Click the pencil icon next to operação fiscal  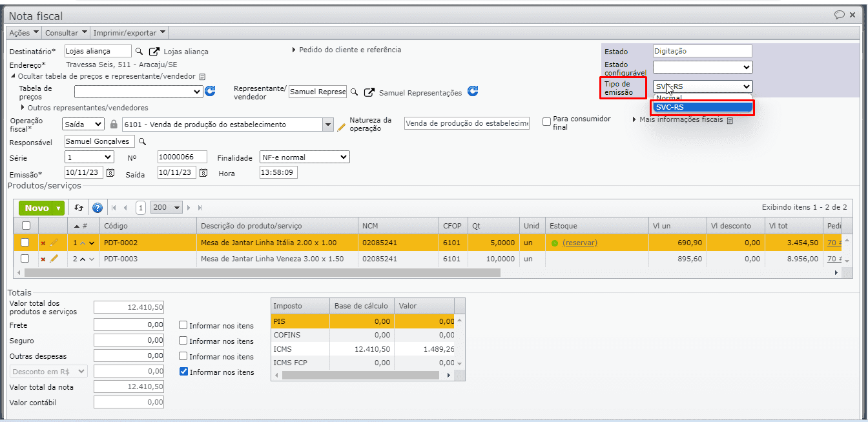pyautogui.click(x=342, y=126)
